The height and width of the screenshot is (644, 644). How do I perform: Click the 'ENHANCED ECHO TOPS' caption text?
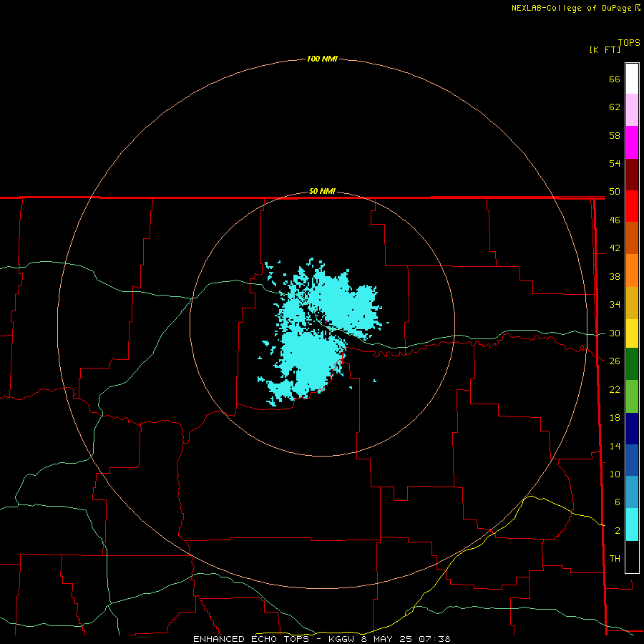tap(251, 639)
